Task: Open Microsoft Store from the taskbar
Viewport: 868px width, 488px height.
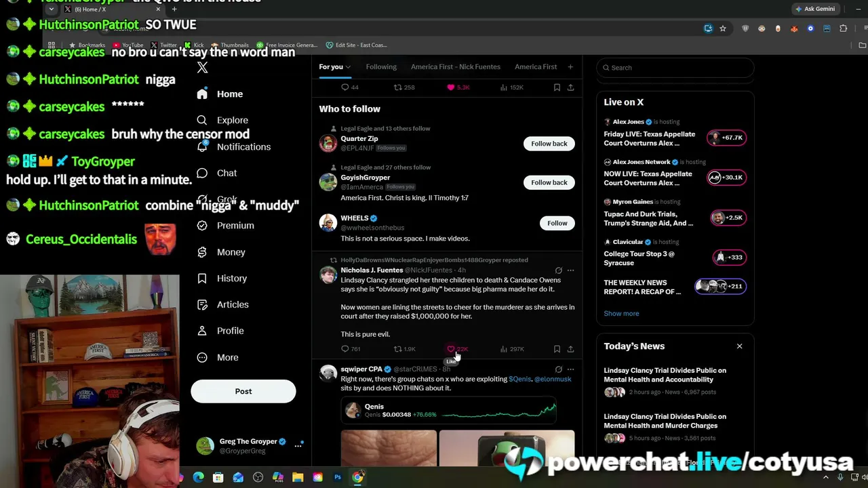Action: click(x=218, y=477)
